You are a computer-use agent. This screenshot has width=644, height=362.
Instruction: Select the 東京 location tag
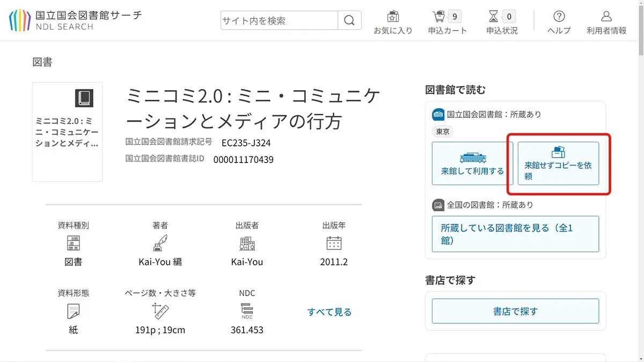[x=443, y=131]
